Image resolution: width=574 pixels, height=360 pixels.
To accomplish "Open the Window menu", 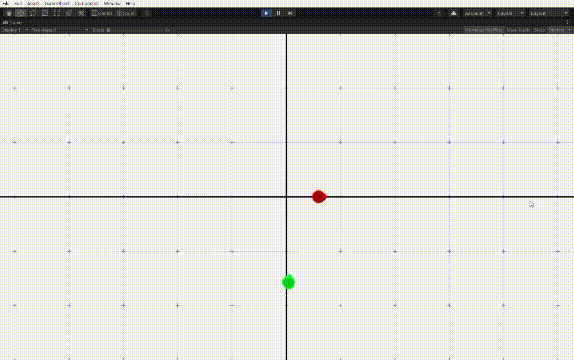I will (112, 3).
